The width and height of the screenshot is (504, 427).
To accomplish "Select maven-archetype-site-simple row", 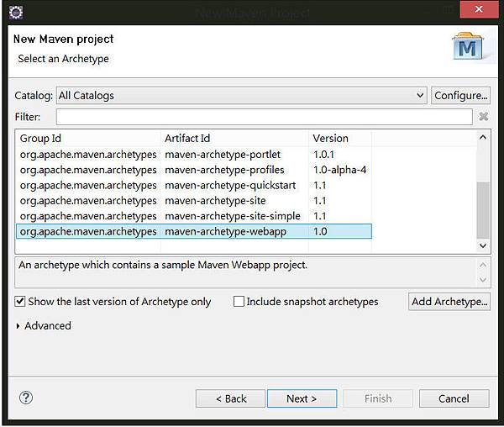I will click(x=194, y=216).
